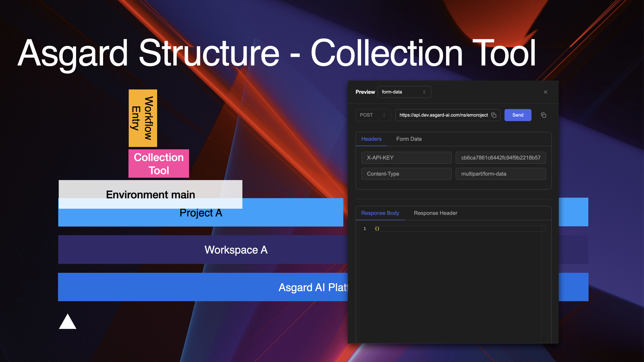Close the Preview panel with the X
Viewport: 644px width, 362px height.
click(546, 92)
